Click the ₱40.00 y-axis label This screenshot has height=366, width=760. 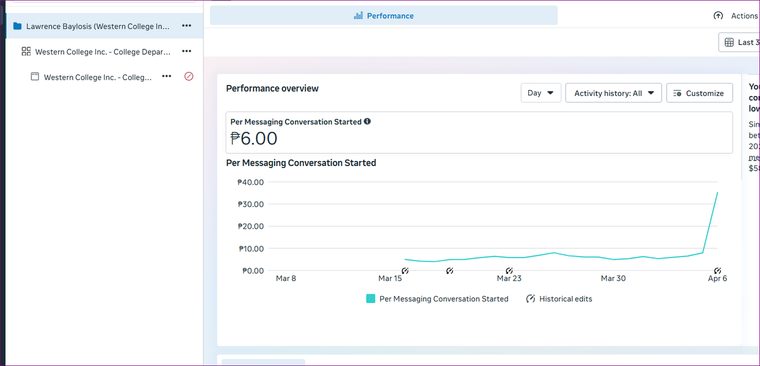[251, 182]
